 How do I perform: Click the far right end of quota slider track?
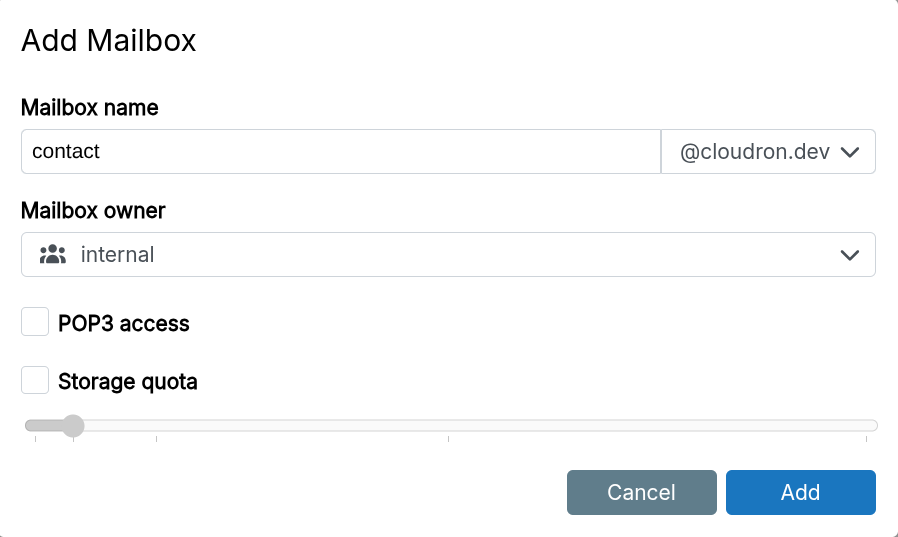(872, 426)
